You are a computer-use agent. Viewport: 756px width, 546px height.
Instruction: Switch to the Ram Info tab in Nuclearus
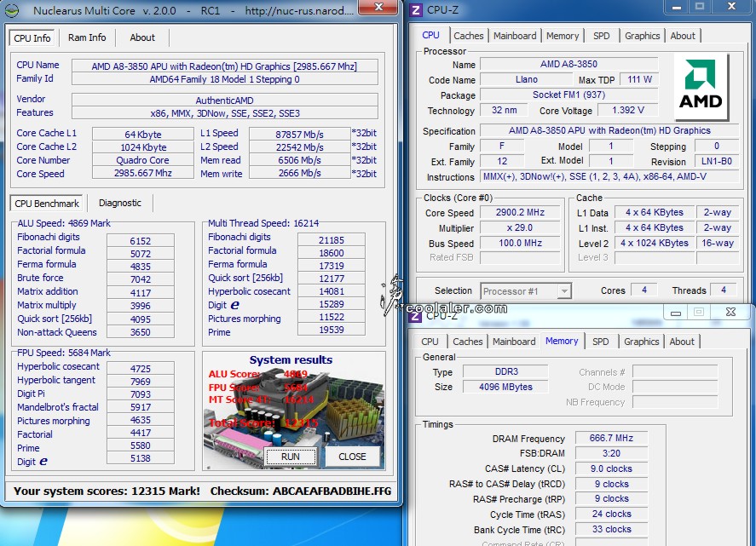[x=87, y=37]
